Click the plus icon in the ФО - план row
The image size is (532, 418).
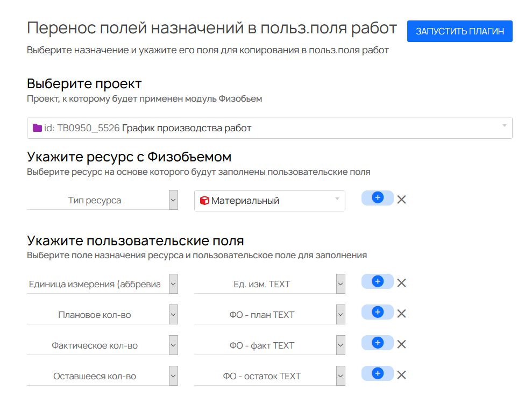pos(377,312)
